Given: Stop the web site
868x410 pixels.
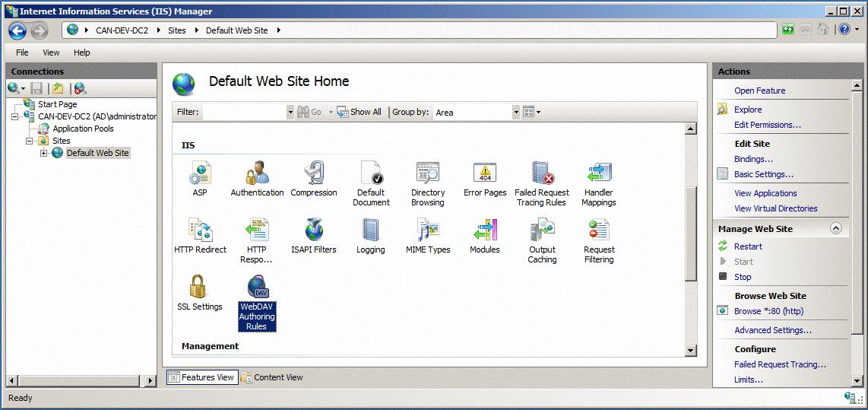Looking at the screenshot, I should tap(743, 277).
